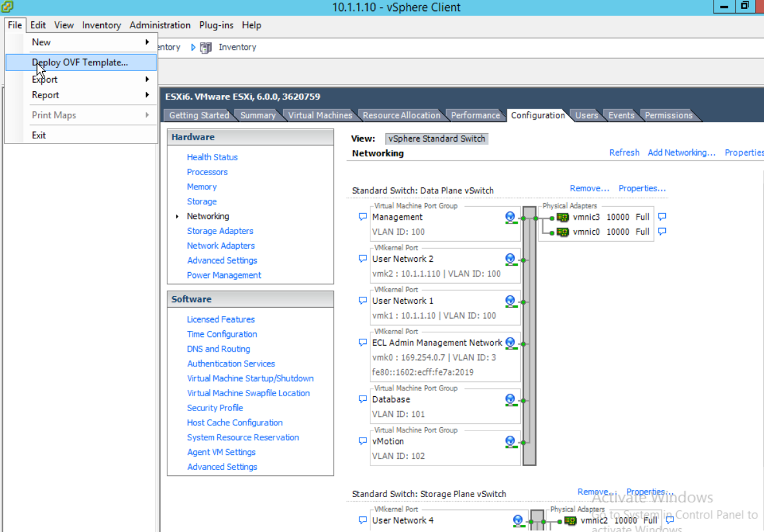Click the vSphere Standard Switch view selector
Screen dimensions: 764x532
[436, 138]
